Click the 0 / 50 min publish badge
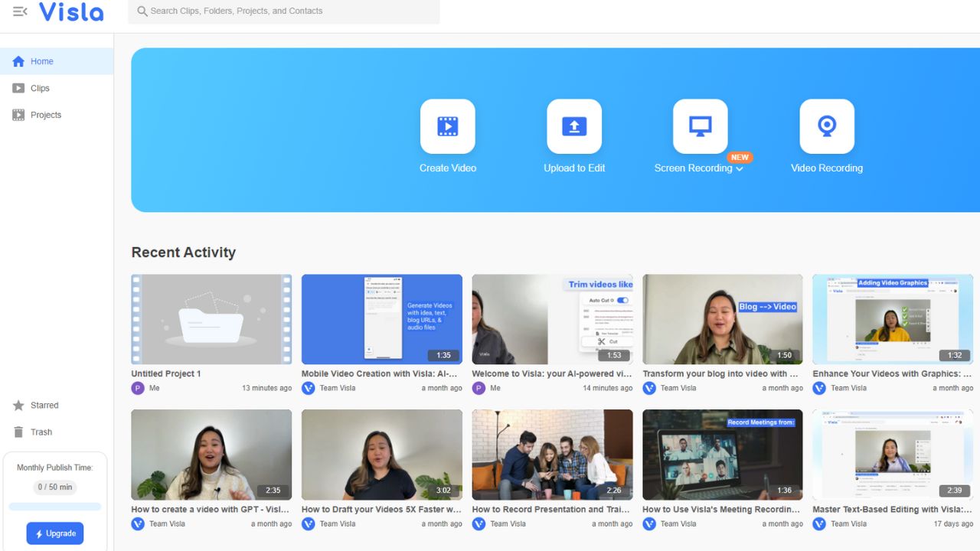 click(x=55, y=487)
